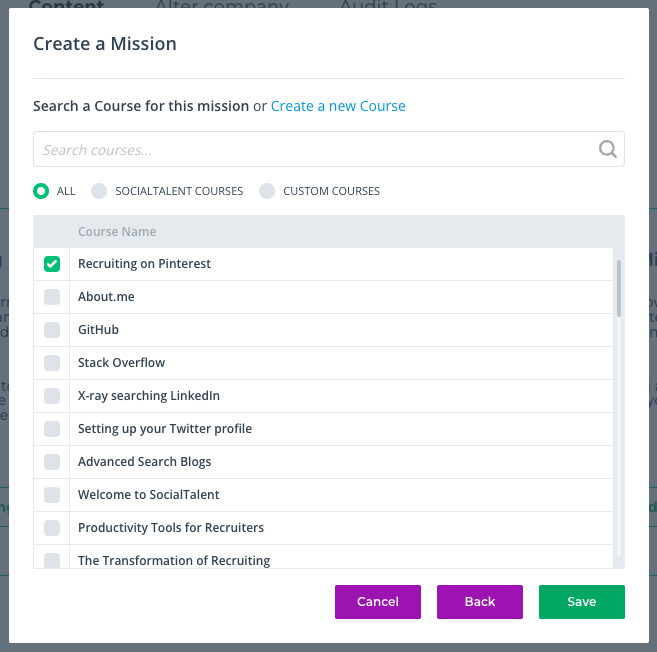
Task: Select the ALL radio button
Action: point(41,191)
